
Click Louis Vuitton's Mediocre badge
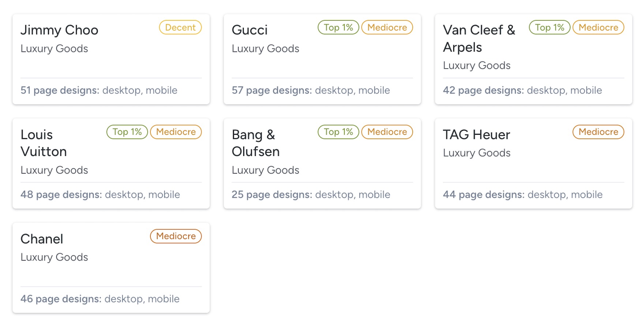[x=176, y=132]
